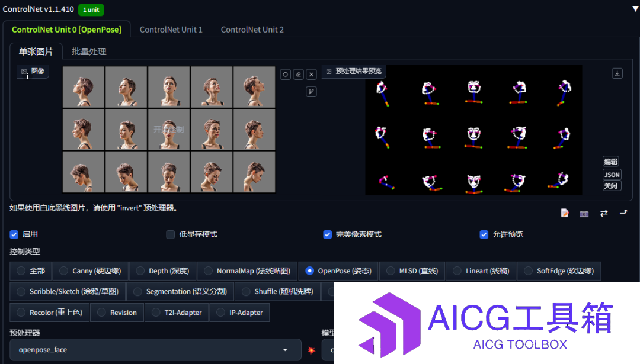Remove the input image with the X icon

pos(312,75)
